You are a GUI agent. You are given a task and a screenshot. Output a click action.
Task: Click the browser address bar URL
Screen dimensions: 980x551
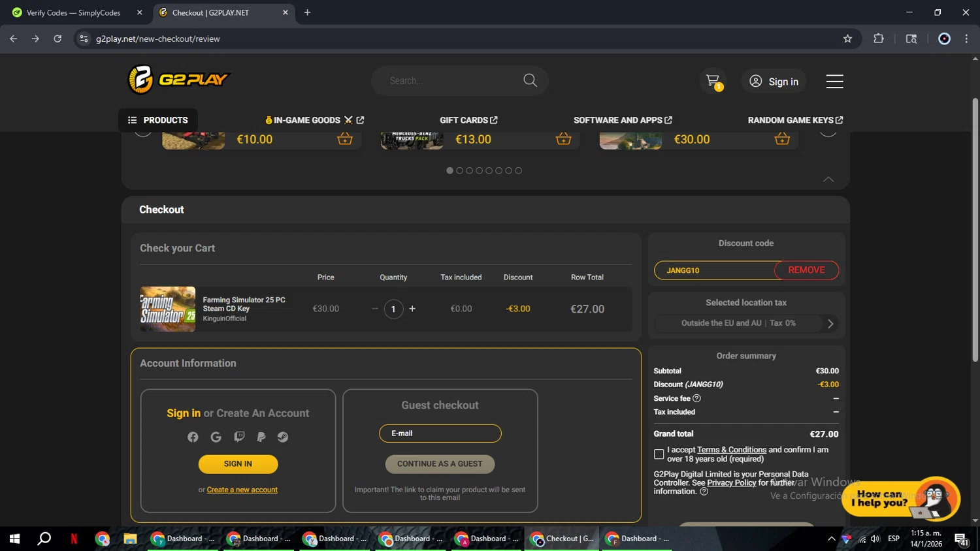pyautogui.click(x=158, y=39)
